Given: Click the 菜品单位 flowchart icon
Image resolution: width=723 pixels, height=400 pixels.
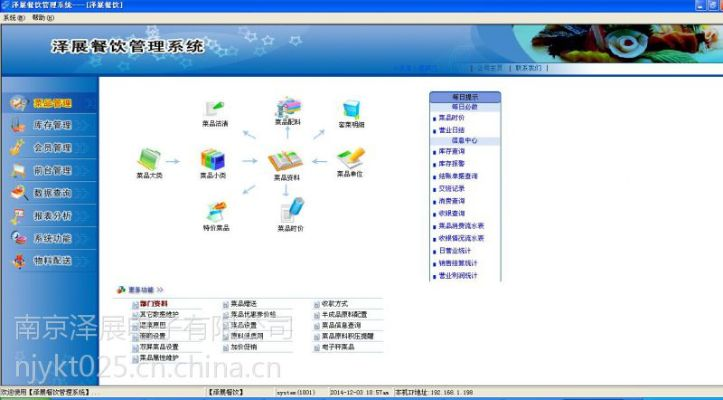Looking at the screenshot, I should [350, 158].
